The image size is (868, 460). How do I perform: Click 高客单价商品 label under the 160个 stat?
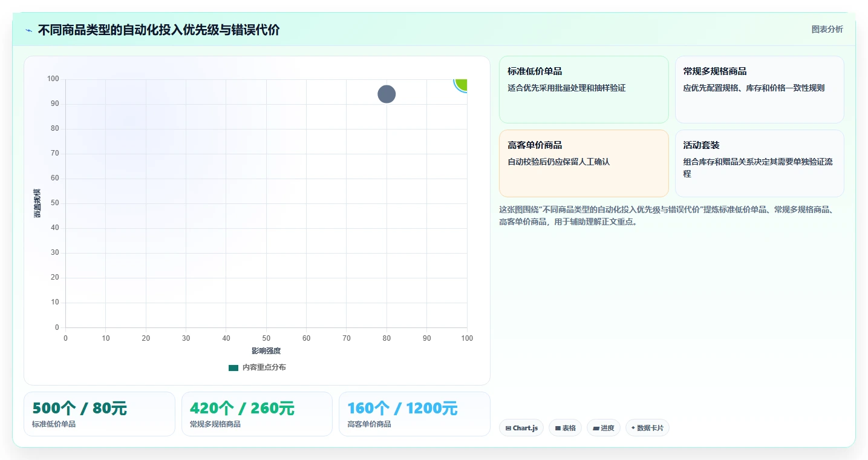pos(369,424)
